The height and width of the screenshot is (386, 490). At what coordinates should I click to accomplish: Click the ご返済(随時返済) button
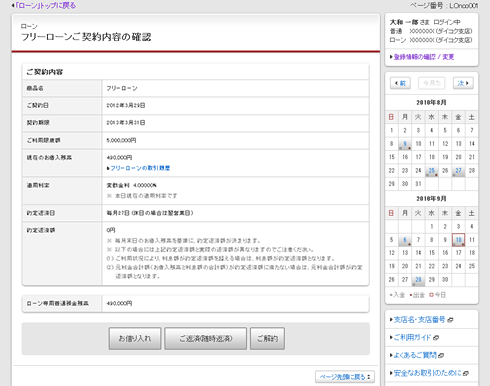coord(205,338)
